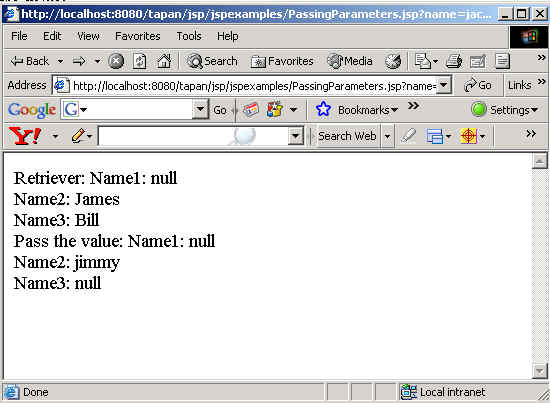Go to the Home page icon
The height and width of the screenshot is (403, 550).
click(164, 61)
